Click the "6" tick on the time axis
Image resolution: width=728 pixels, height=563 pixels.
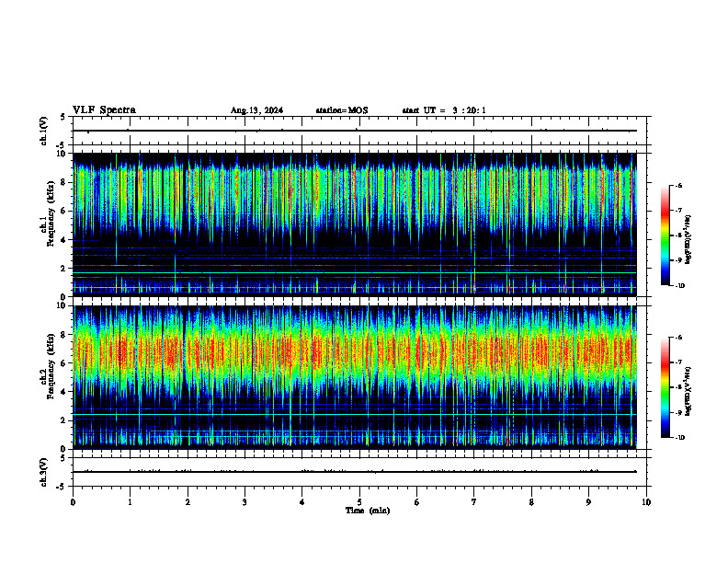417,502
